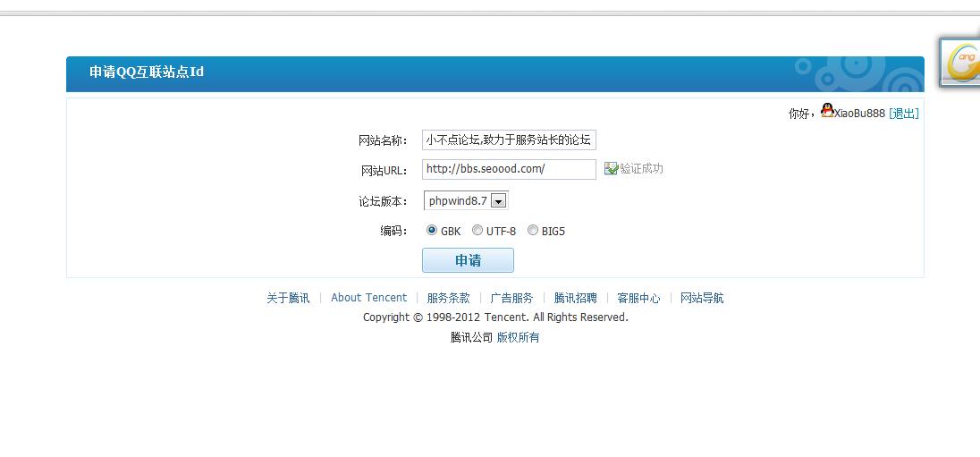This screenshot has width=980, height=457.
Task: Open the 腾讯招聘 footer link
Action: [576, 298]
